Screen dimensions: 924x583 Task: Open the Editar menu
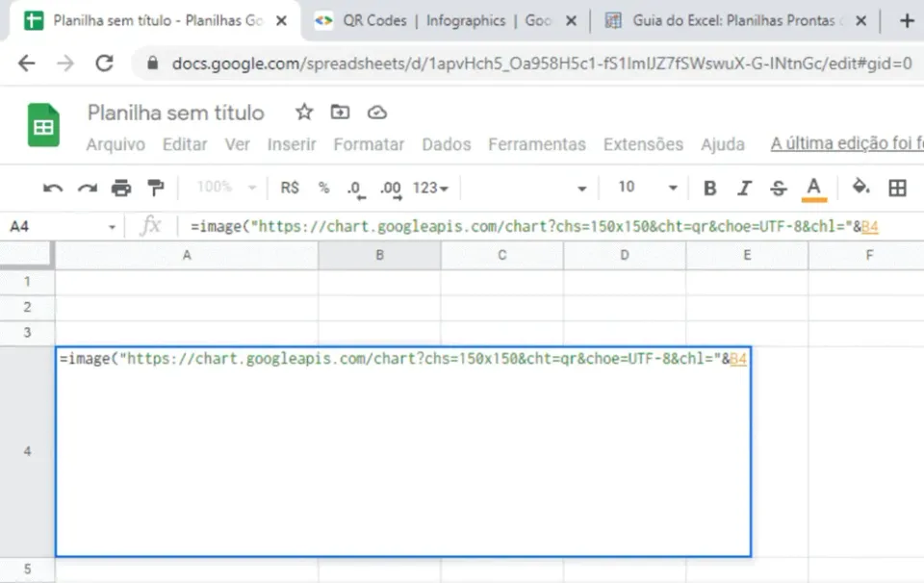click(185, 144)
